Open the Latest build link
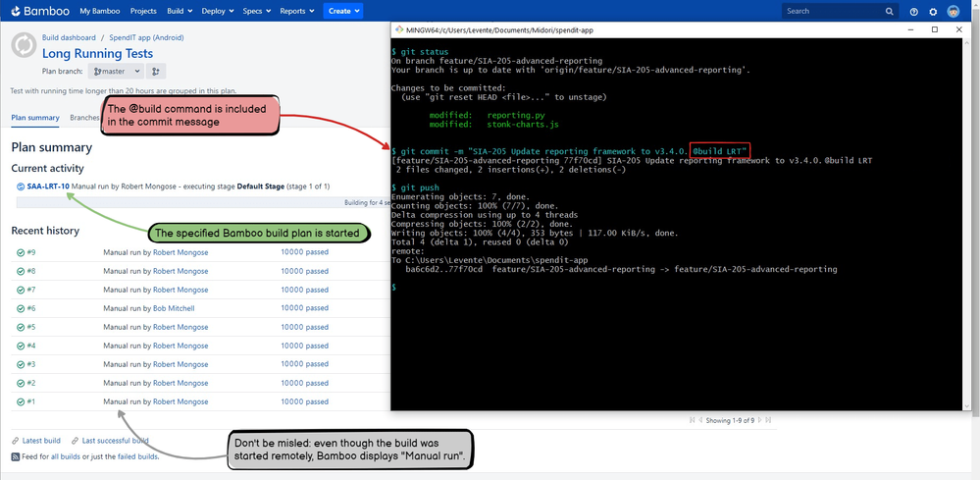 pos(41,441)
